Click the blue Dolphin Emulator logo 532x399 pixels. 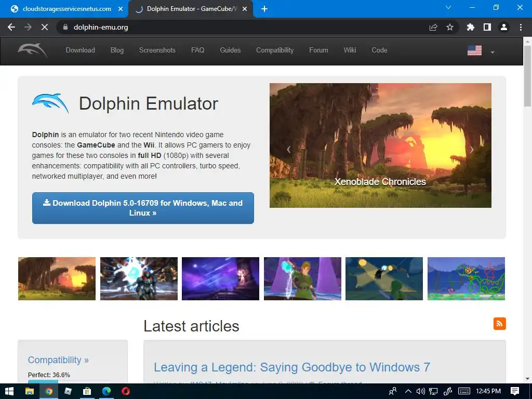tap(50, 103)
